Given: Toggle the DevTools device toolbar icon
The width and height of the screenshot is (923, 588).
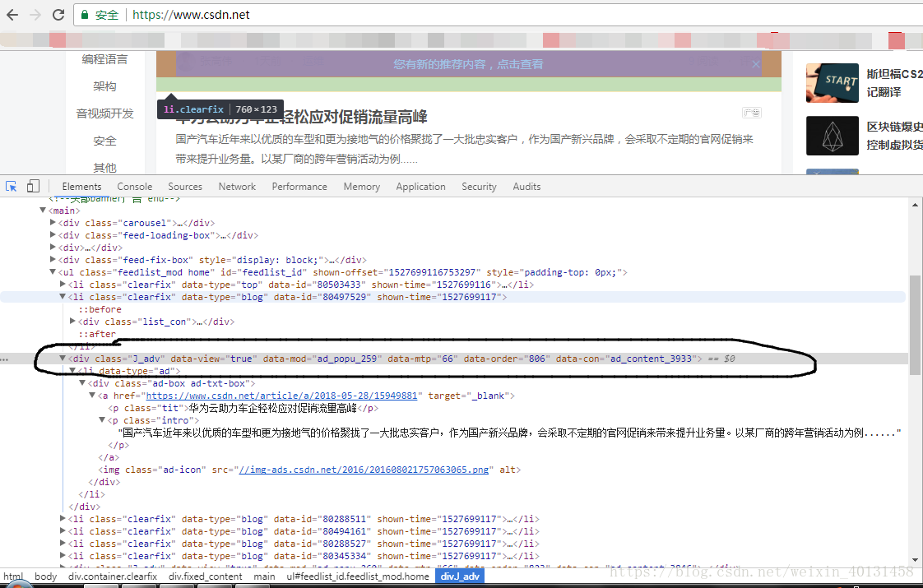Looking at the screenshot, I should click(33, 187).
